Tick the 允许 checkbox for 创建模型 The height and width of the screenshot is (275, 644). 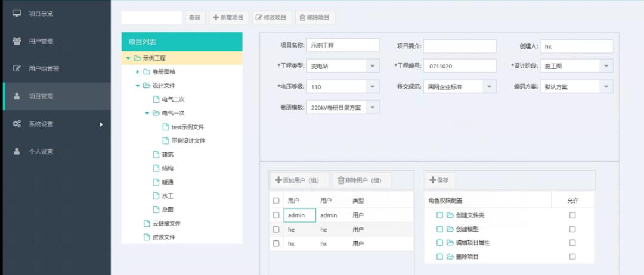572,229
